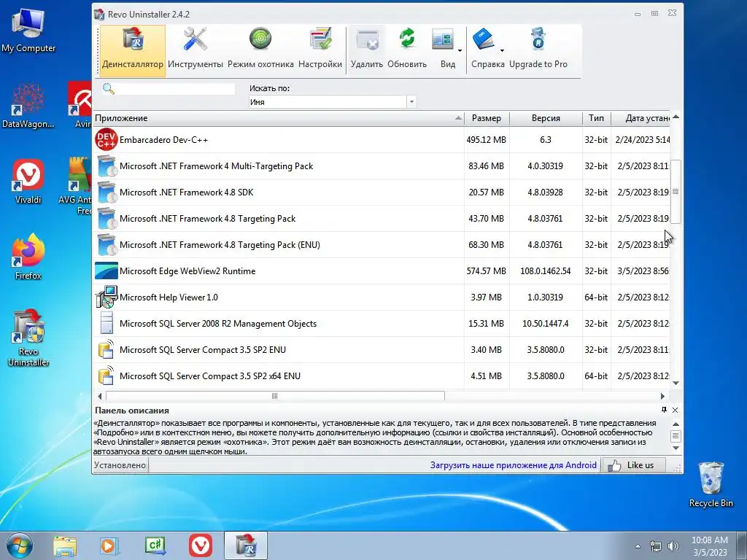Open DataWagon desktop shortcut
The width and height of the screenshot is (747, 560).
pyautogui.click(x=28, y=106)
